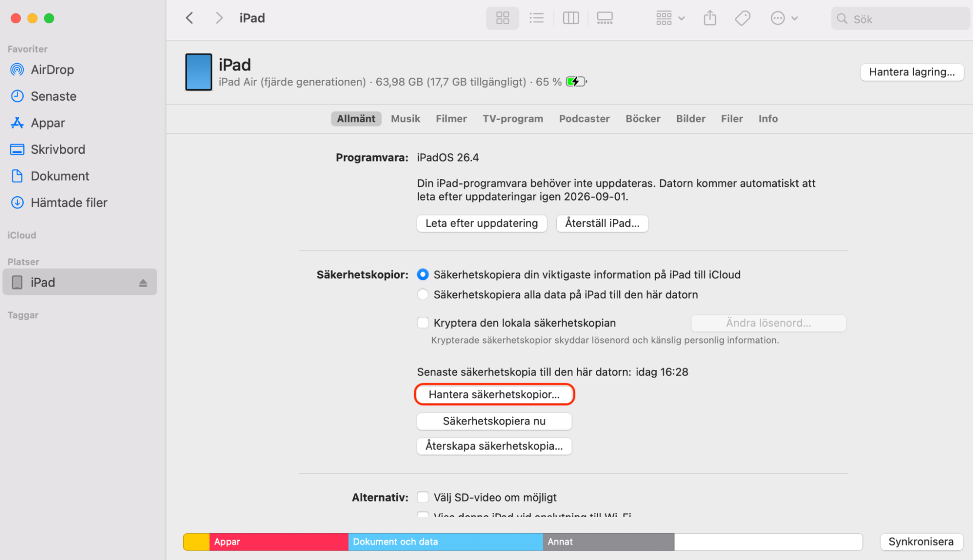Click the battery charging icon
973x560 pixels.
click(576, 82)
